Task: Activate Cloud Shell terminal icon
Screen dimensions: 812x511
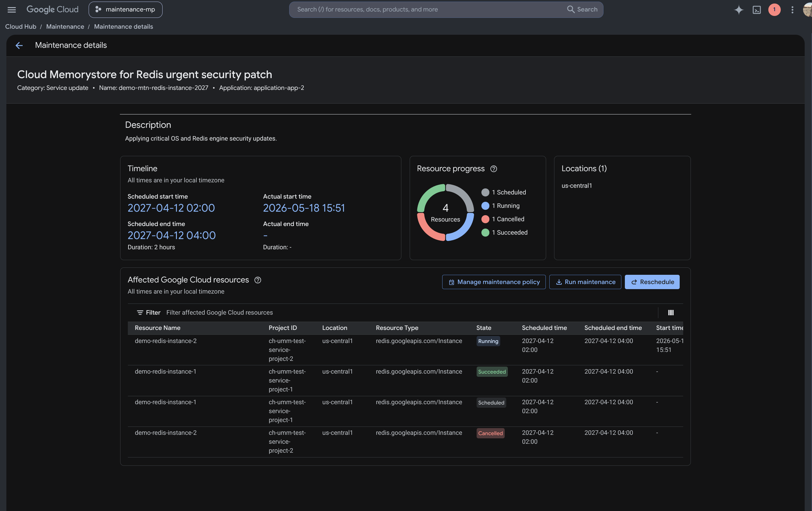Action: [x=757, y=10]
